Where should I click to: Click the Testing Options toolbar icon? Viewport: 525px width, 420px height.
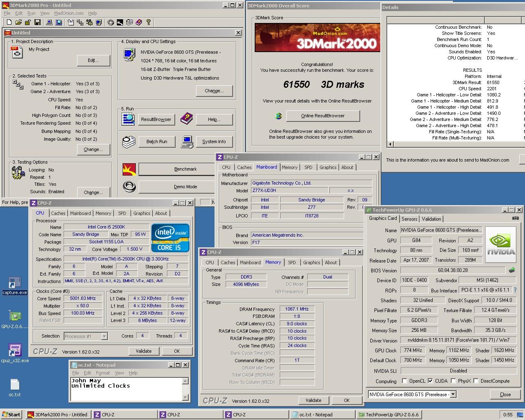(x=89, y=22)
